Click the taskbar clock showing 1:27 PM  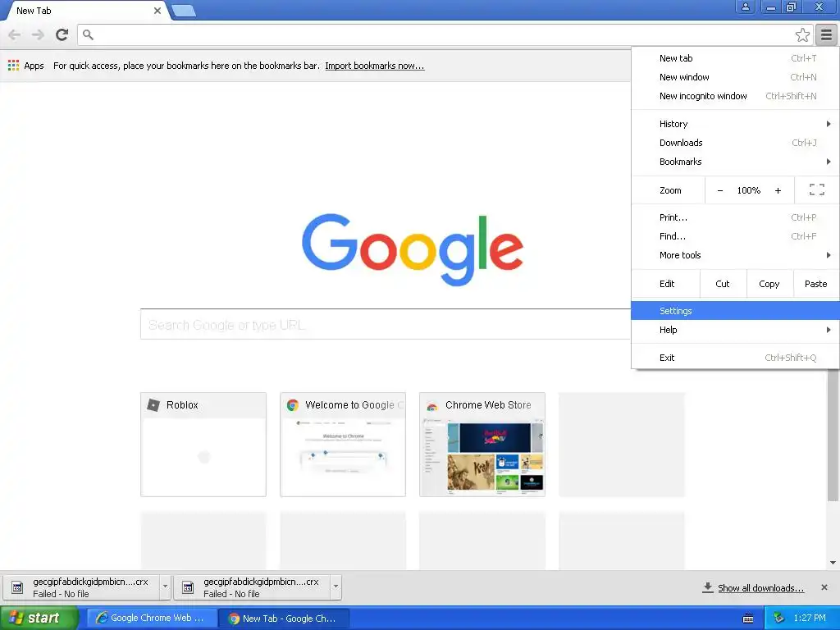[x=810, y=619]
